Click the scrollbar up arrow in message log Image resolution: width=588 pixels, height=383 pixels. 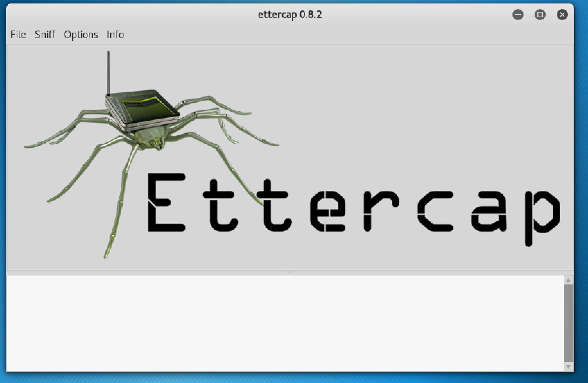click(x=568, y=280)
